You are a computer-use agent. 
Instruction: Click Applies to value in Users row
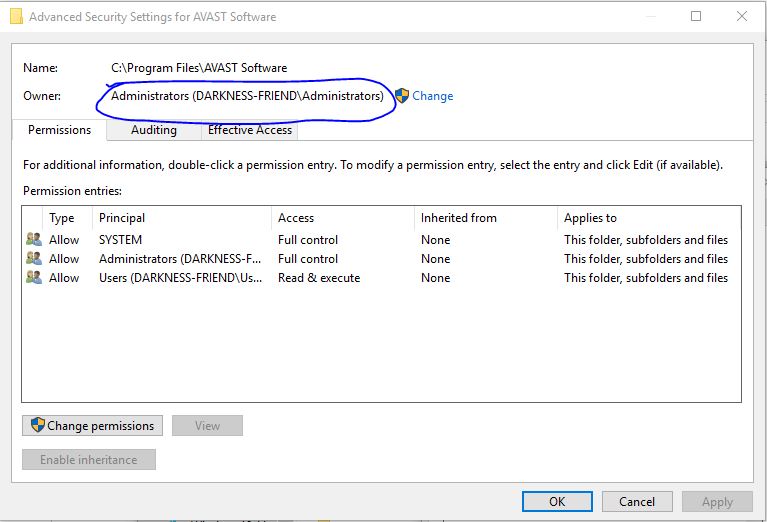click(646, 278)
